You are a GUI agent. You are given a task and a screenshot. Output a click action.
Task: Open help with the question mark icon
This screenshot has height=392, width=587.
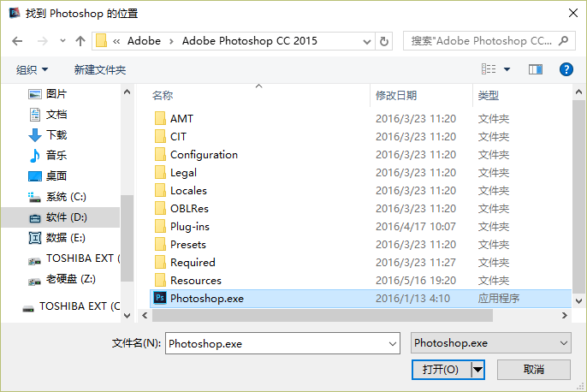pos(566,69)
